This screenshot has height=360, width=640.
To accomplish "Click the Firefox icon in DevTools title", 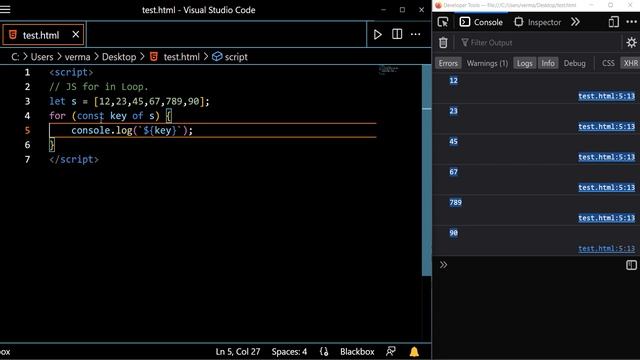I will [x=438, y=5].
